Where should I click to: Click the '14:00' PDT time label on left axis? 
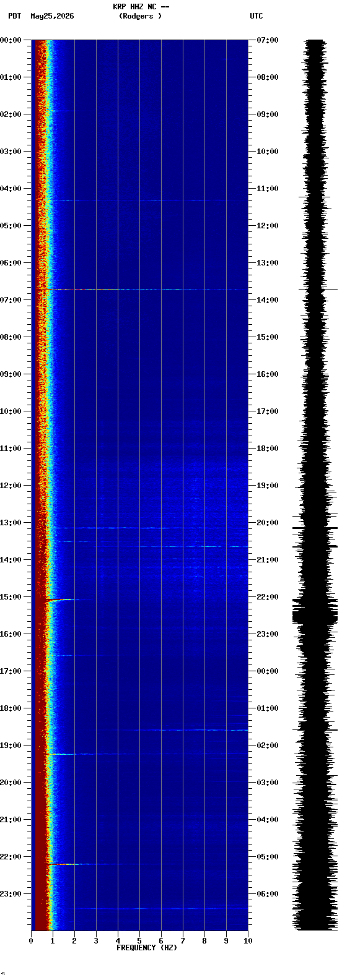11,560
